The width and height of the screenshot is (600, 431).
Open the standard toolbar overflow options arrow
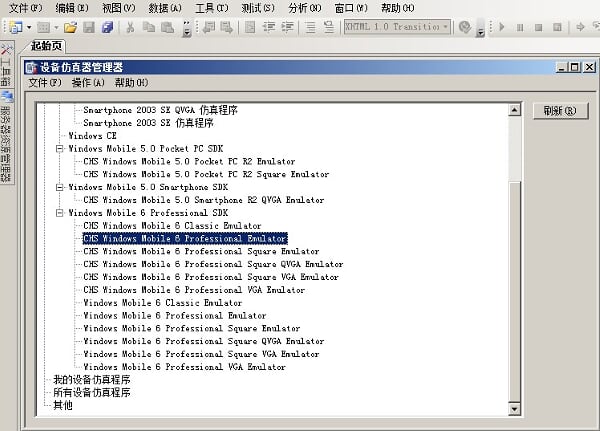point(187,28)
